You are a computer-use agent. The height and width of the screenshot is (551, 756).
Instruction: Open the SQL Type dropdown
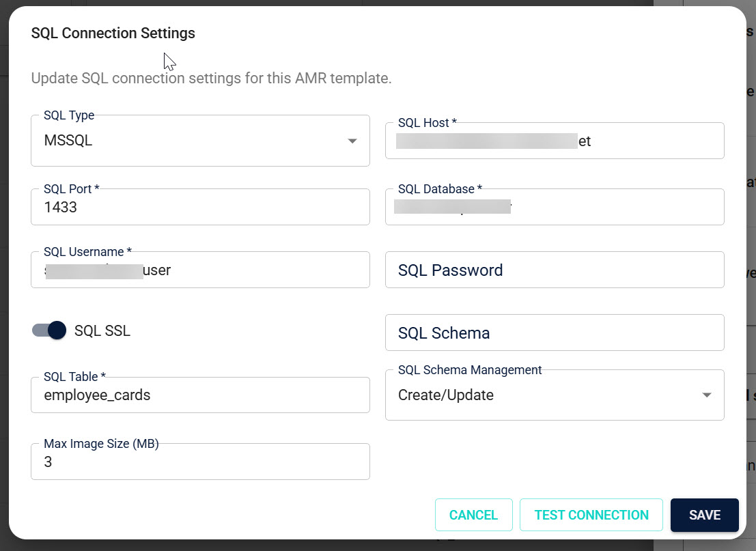point(200,141)
